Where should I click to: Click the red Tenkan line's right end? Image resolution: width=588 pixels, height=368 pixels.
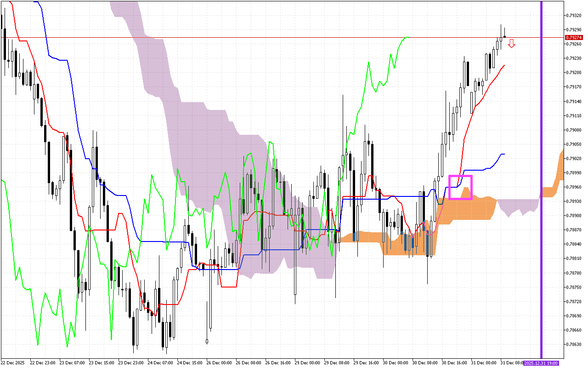point(504,65)
